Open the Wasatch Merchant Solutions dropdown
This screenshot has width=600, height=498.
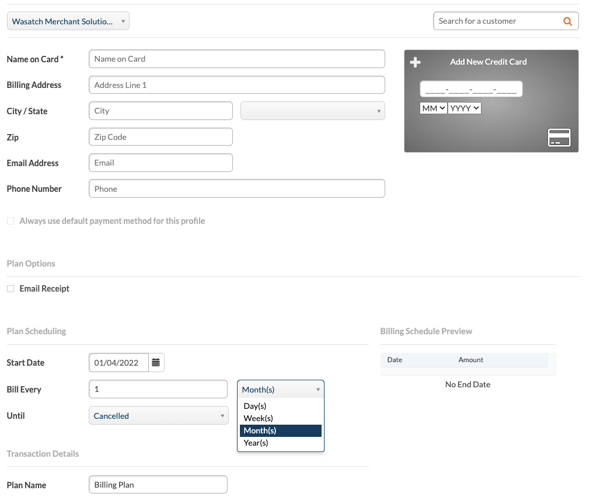(x=68, y=21)
